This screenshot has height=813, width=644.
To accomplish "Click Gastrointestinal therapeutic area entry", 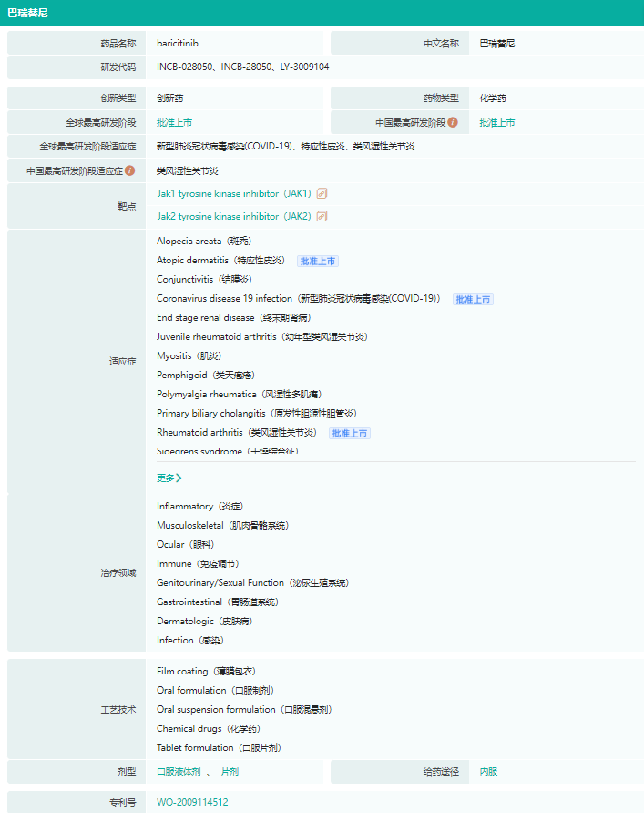I will coord(217,602).
